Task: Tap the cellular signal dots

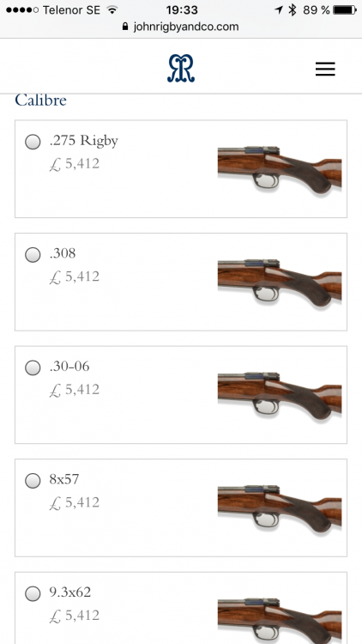Action: 22,9
